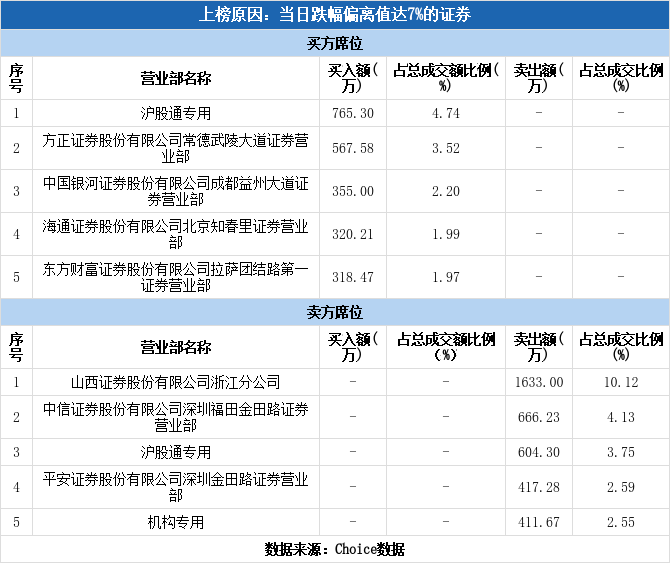670x563 pixels.
Task: Click sell amount 417.28
Action: click(x=539, y=487)
